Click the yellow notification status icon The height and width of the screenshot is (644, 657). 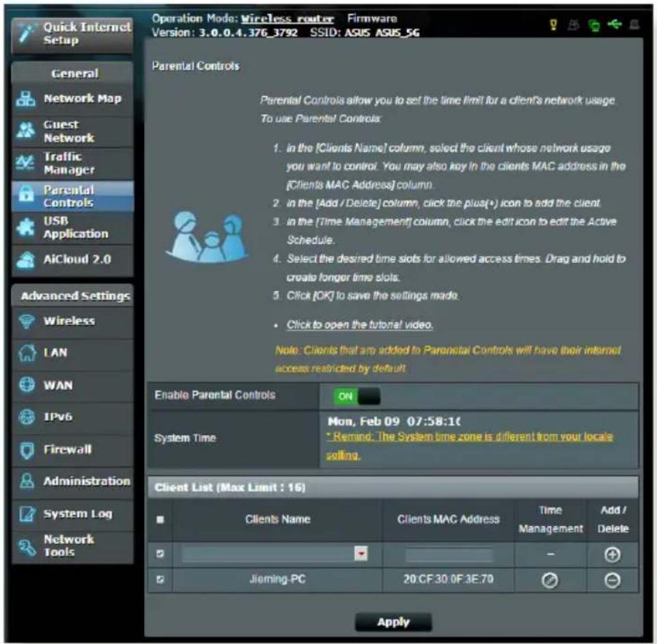click(553, 25)
